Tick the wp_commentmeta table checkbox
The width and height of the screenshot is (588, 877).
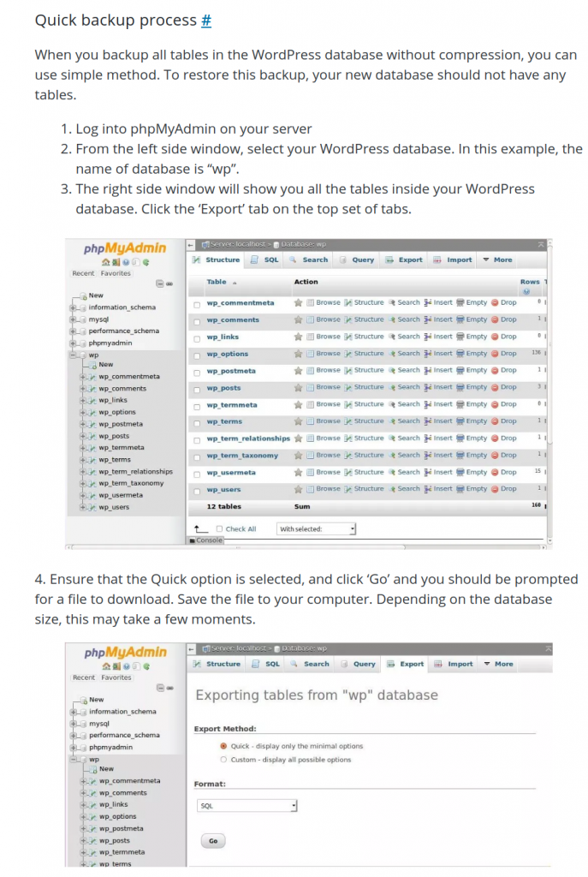pos(197,305)
